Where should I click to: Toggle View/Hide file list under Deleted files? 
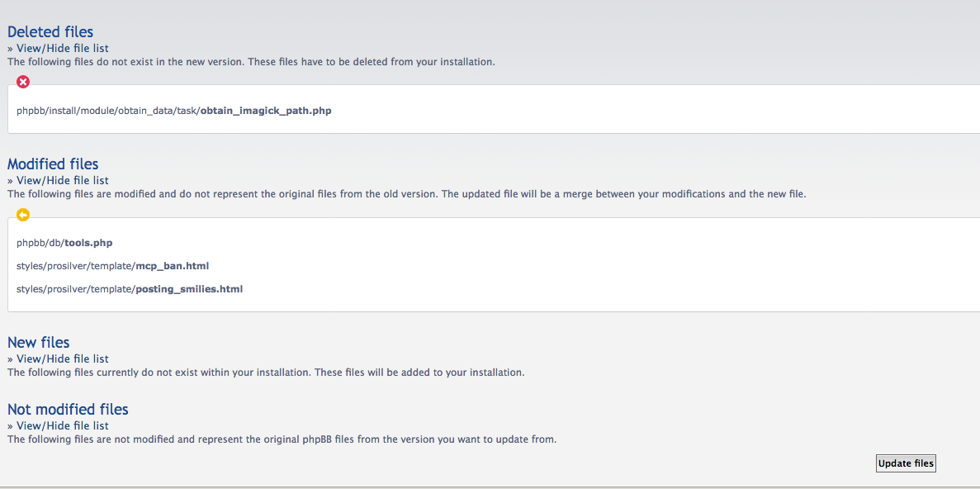pyautogui.click(x=62, y=48)
